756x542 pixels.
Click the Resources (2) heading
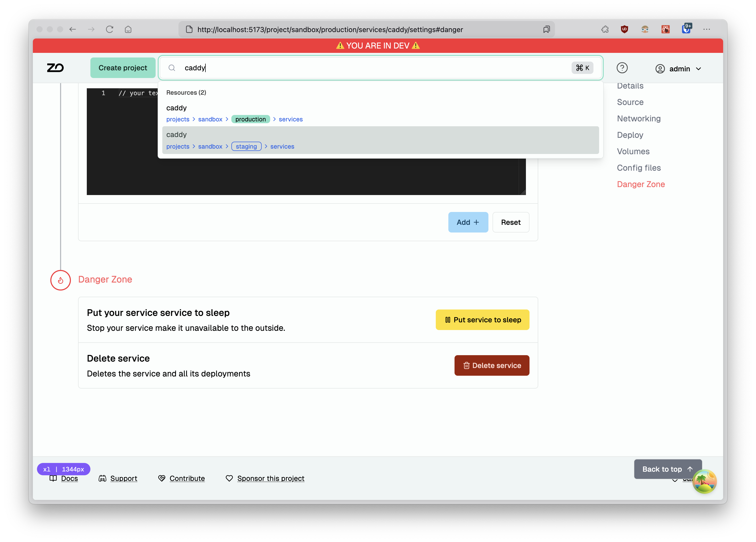[186, 93]
